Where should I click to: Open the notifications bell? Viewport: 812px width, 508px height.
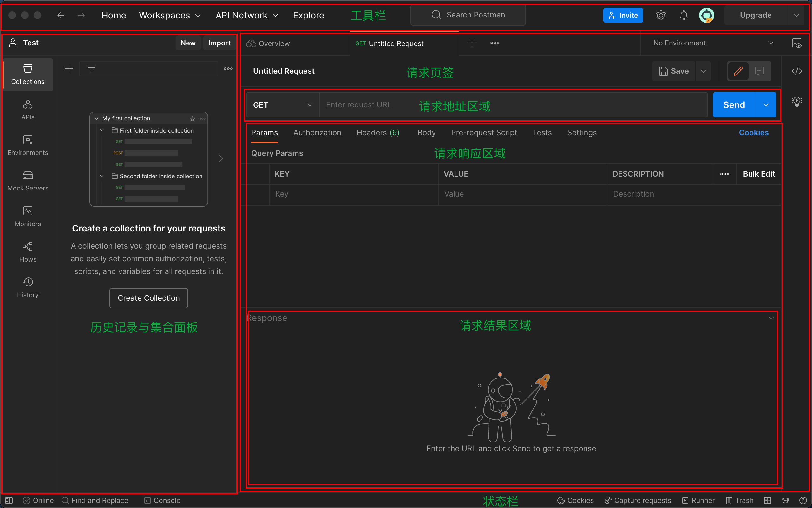pos(684,15)
